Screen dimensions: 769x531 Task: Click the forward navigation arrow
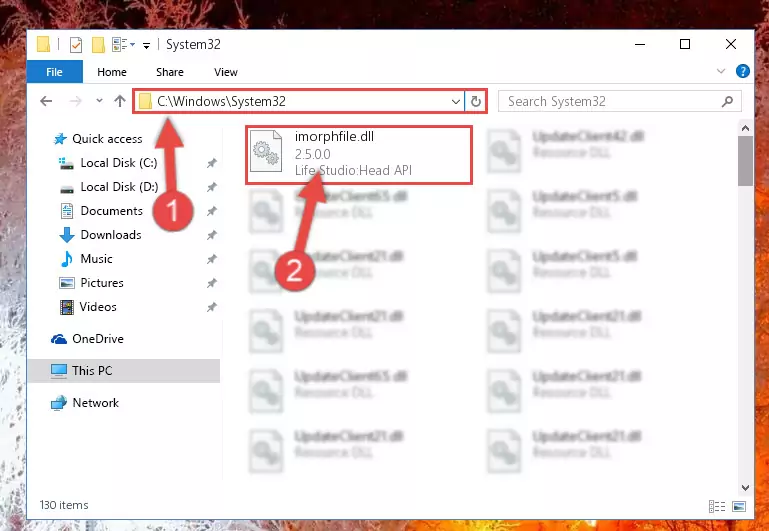pyautogui.click(x=76, y=101)
